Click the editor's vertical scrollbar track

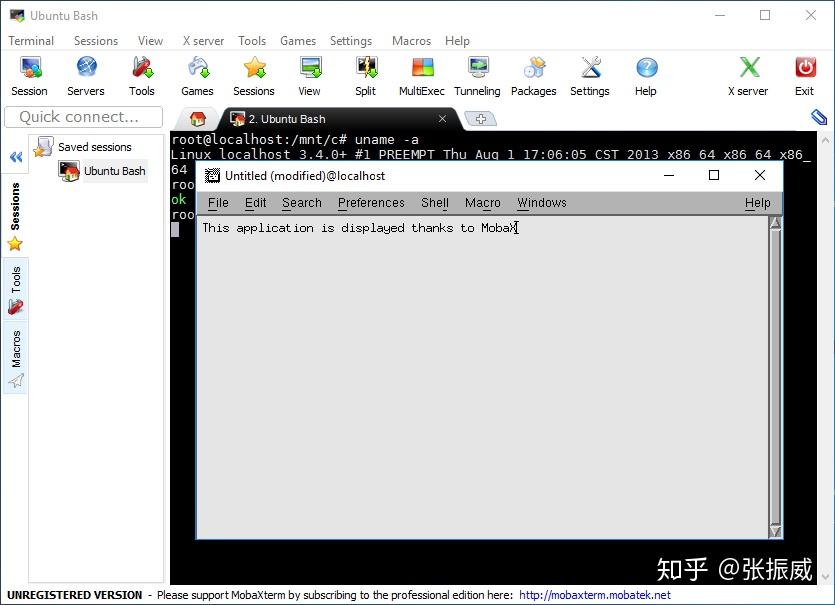[x=775, y=377]
